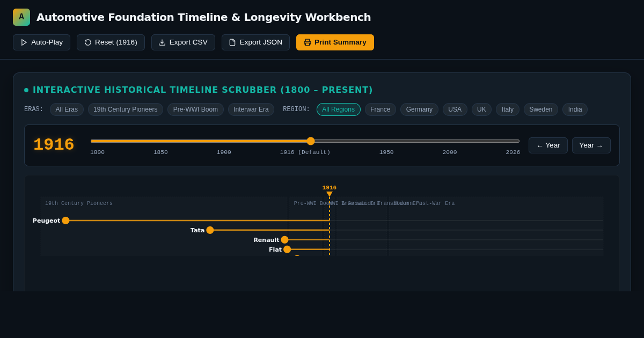This screenshot has width=644, height=338.
Task: Filter region to Germany
Action: tap(419, 109)
